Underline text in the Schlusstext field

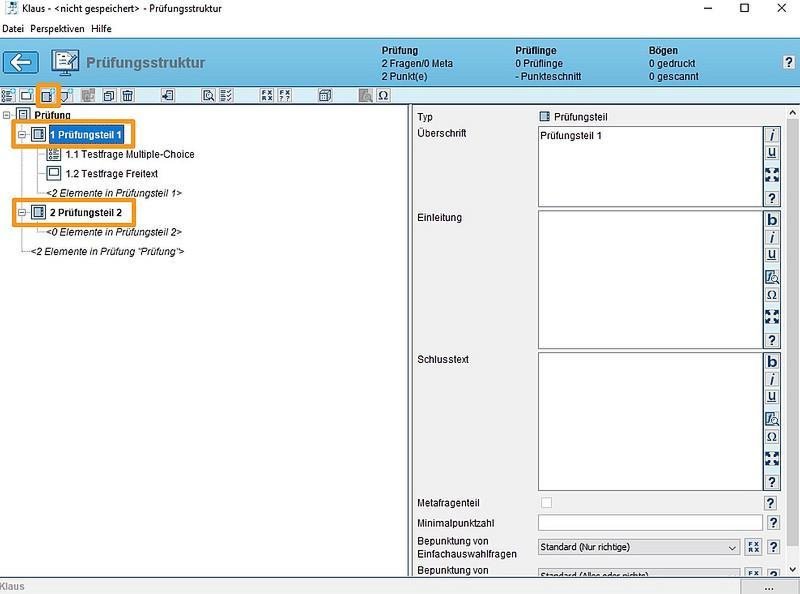point(771,398)
